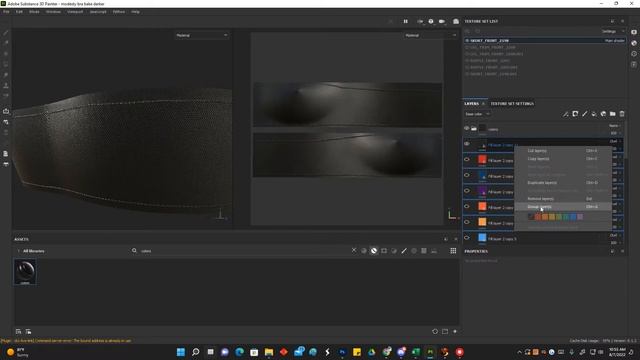Choose Duplicate layer(s) in context menu
640x360 pixels.
point(563,183)
